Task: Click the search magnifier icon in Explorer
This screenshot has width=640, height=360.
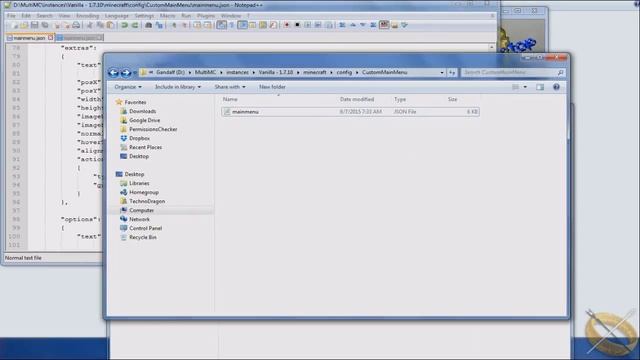Action: pos(560,72)
